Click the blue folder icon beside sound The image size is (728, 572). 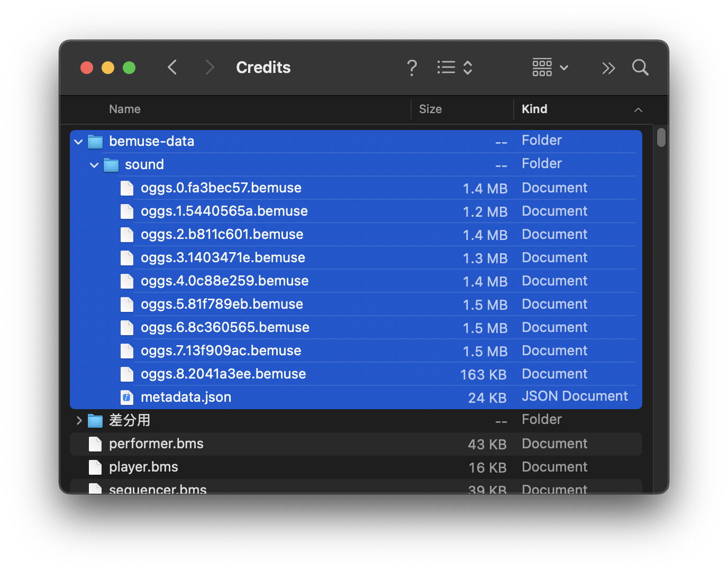point(111,164)
